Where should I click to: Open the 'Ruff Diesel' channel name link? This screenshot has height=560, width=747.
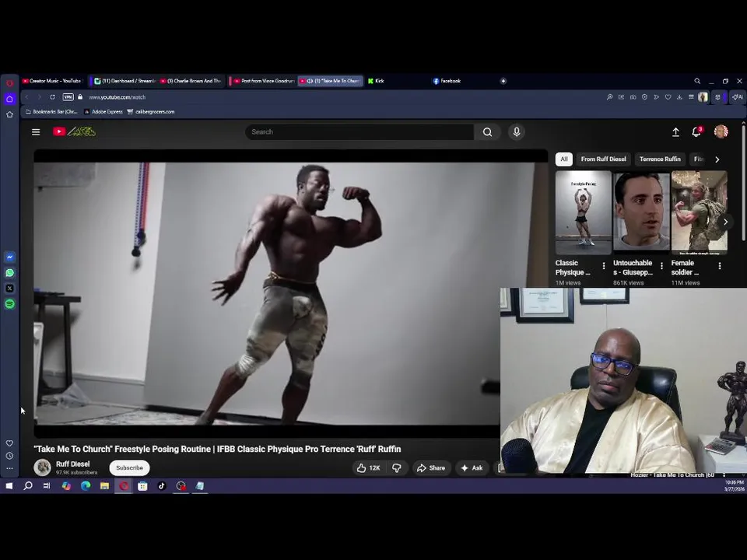coord(73,464)
